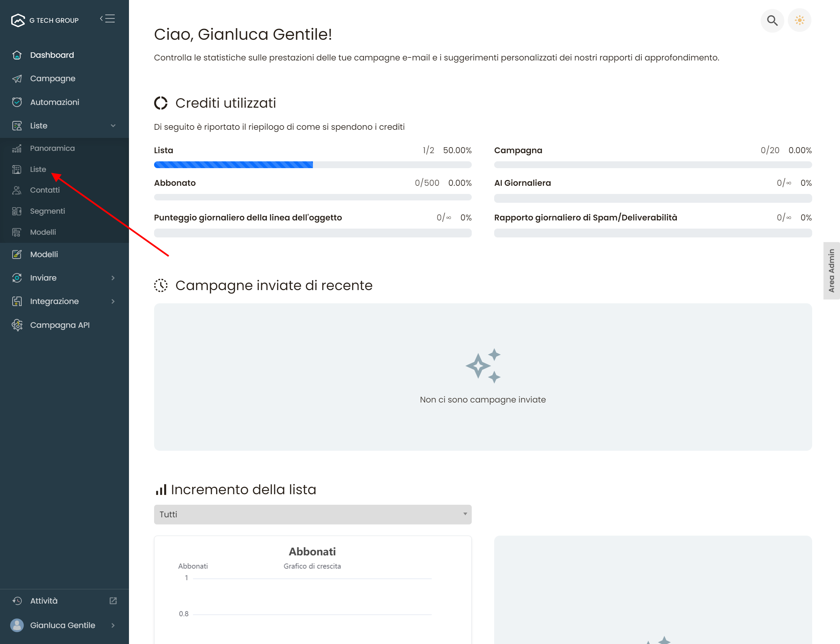840x644 pixels.
Task: Click the search magnifier icon
Action: (x=772, y=20)
